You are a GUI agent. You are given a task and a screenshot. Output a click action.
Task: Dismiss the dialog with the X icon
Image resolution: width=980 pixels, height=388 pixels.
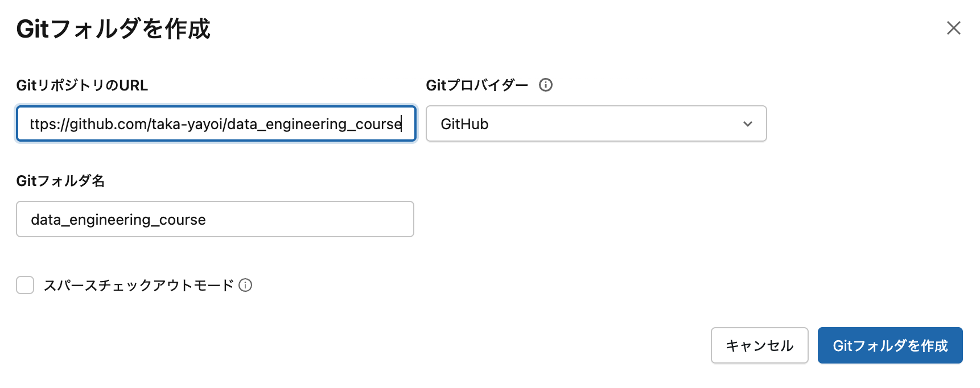pyautogui.click(x=954, y=28)
